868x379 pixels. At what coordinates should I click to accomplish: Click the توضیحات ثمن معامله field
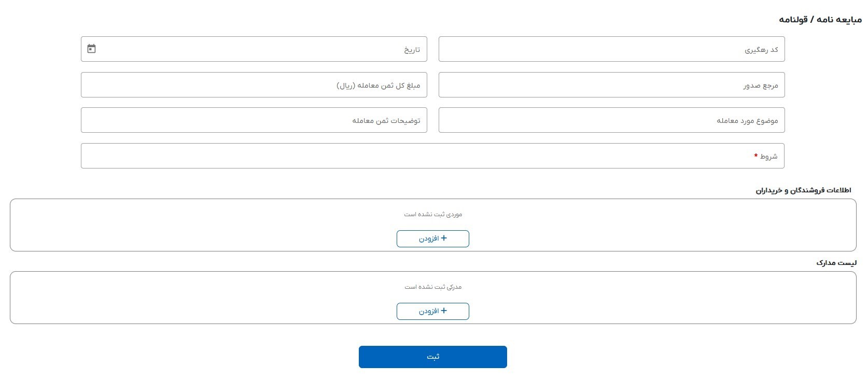click(x=254, y=120)
